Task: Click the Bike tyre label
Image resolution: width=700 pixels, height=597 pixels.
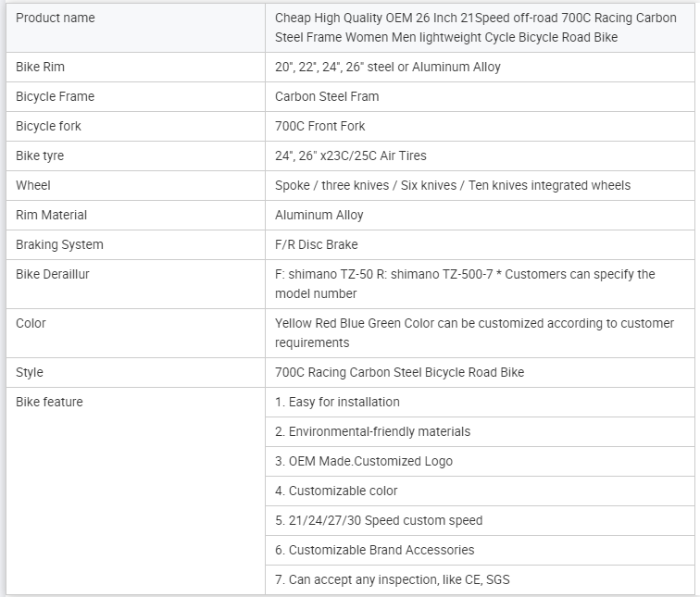Action: [x=40, y=155]
